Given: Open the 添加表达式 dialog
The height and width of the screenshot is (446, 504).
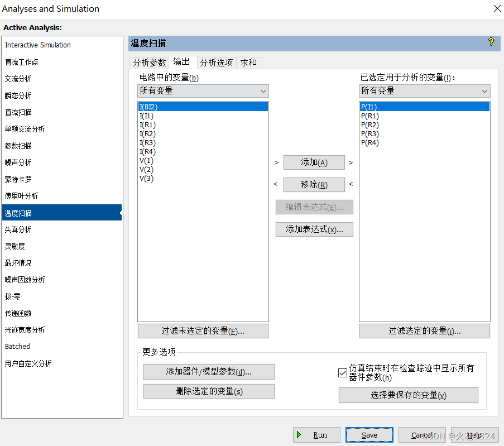Looking at the screenshot, I should [314, 229].
